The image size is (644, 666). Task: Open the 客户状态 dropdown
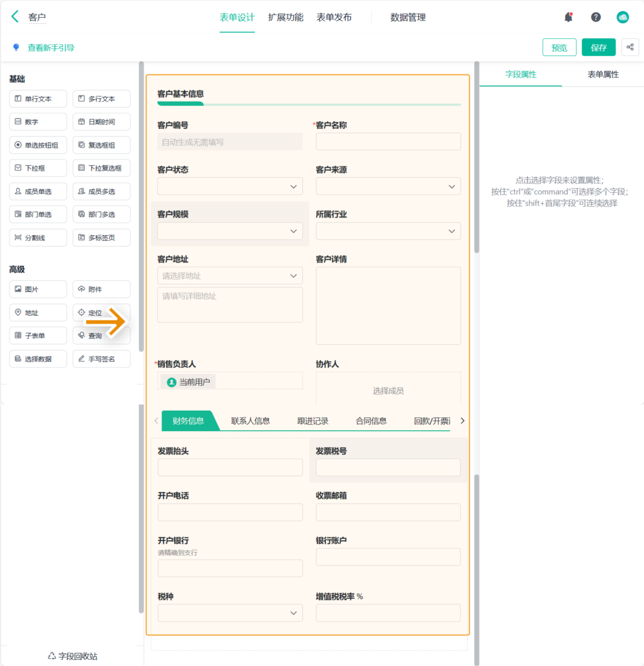tap(230, 186)
